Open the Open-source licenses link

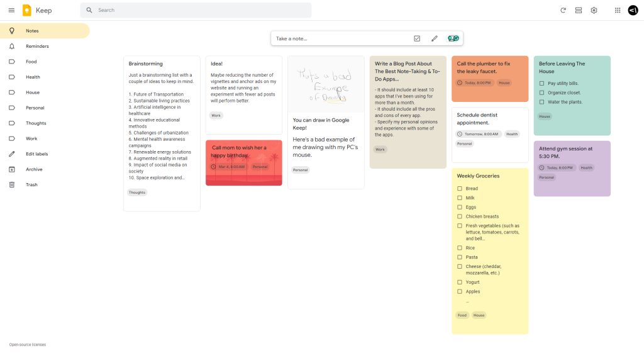coord(28,345)
